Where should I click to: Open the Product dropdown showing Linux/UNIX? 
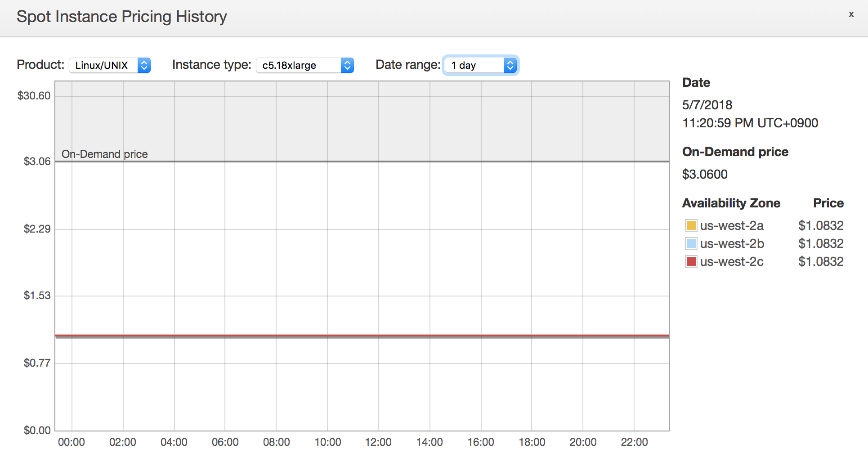click(110, 65)
